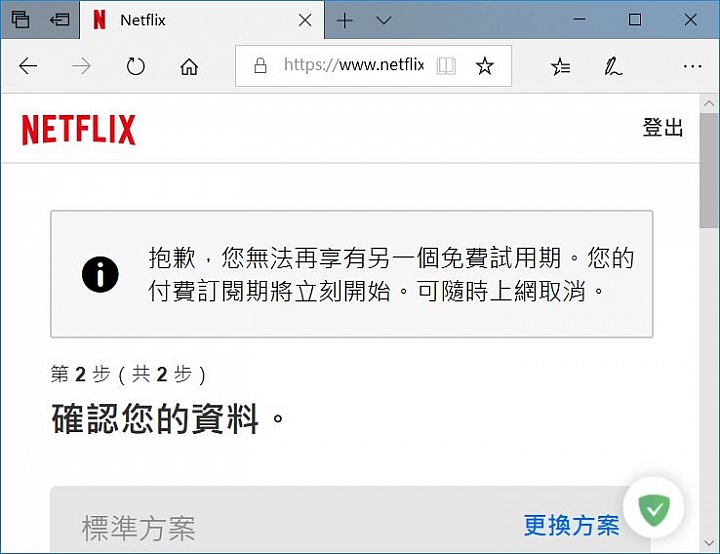The image size is (720, 554).
Task: Set these tabs aside
Action: 59,20
